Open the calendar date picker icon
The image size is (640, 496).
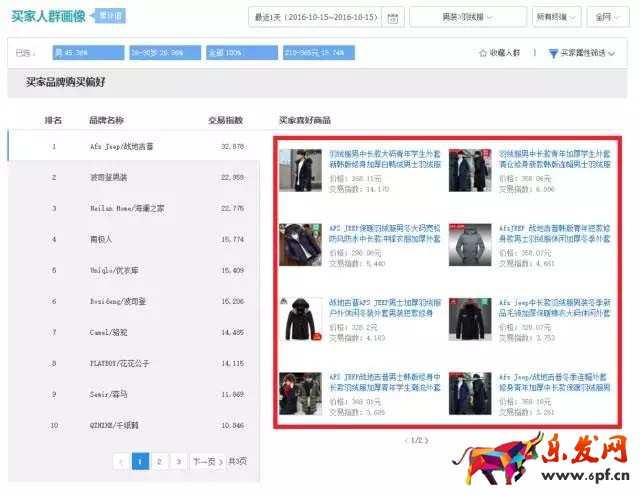click(393, 18)
